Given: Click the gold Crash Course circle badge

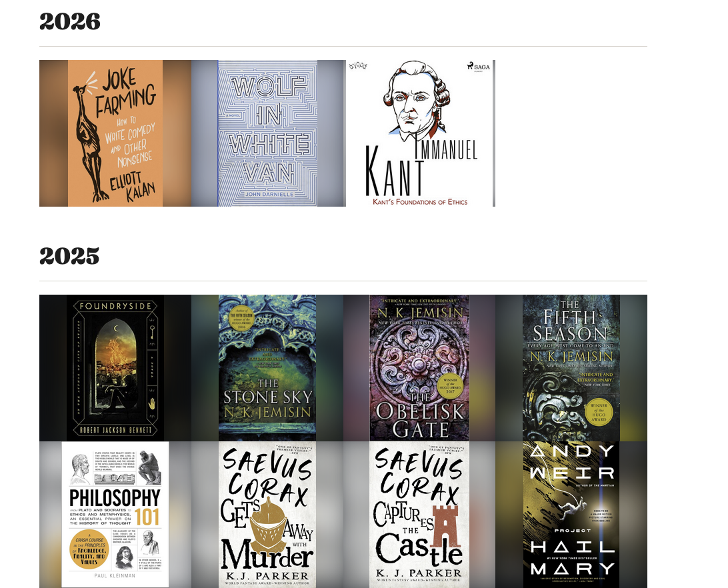Looking at the screenshot, I should (x=89, y=549).
